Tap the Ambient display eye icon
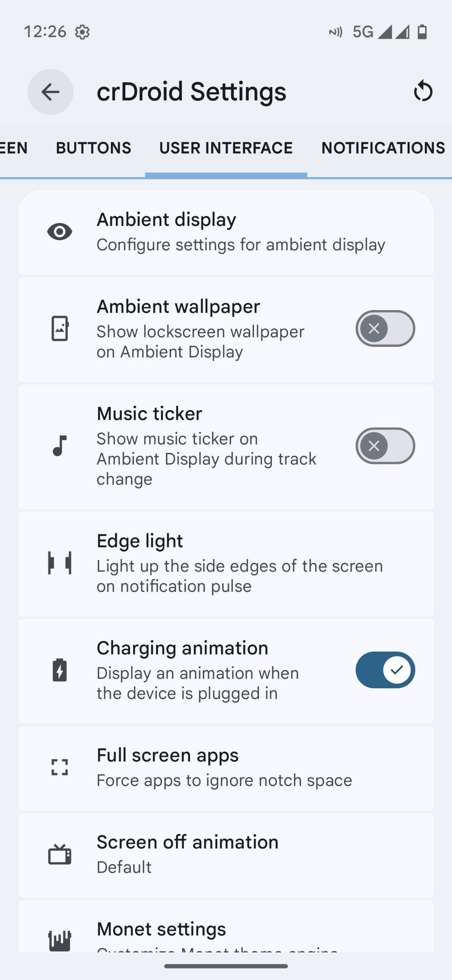This screenshot has width=452, height=980. [60, 232]
